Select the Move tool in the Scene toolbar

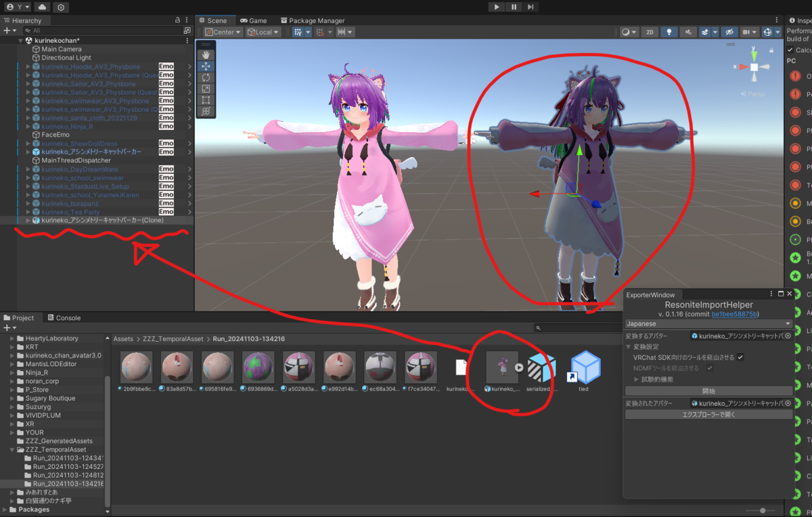(206, 66)
